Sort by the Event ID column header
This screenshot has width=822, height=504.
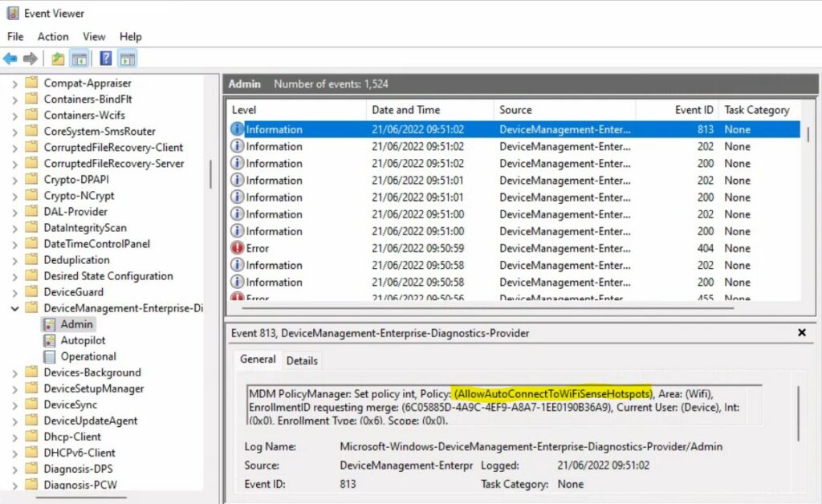677,110
